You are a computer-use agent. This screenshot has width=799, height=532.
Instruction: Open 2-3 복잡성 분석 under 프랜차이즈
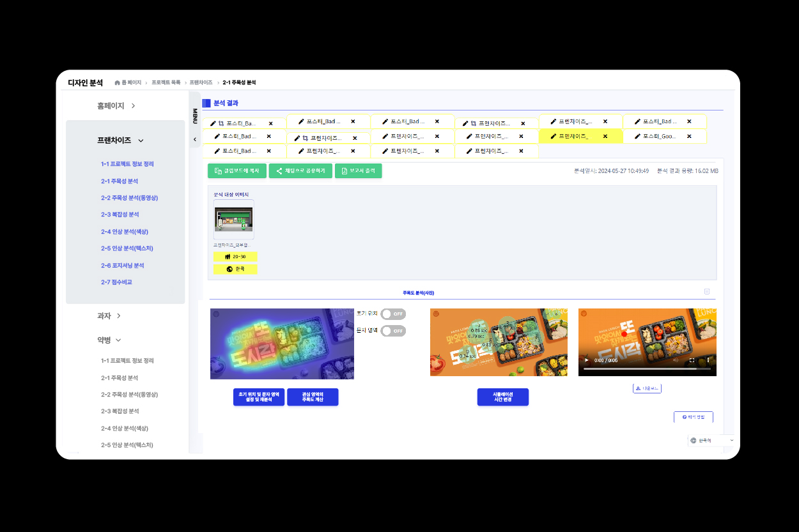(x=120, y=215)
